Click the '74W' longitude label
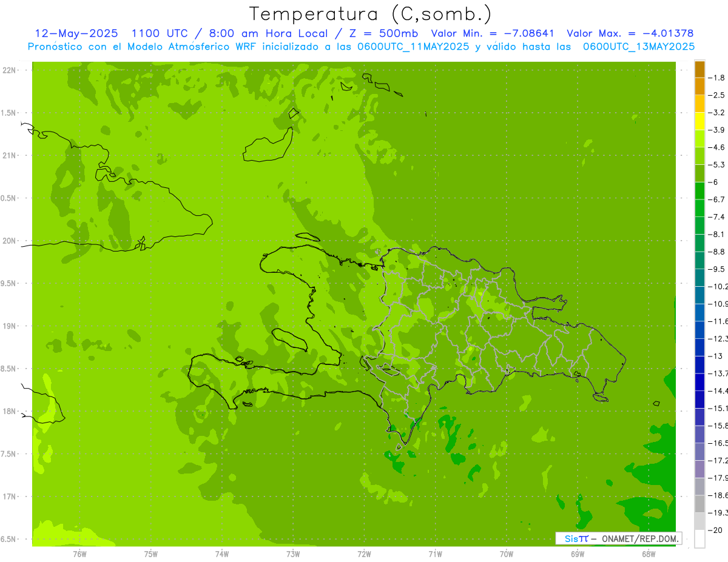The image size is (728, 562). 222,554
